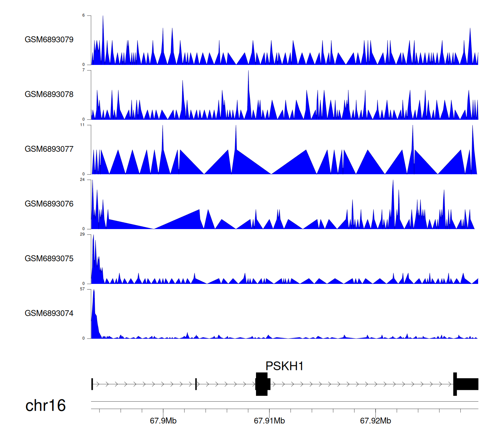504x444 pixels.
Task: Click the 67.92Mb axis tick label
Action: (x=375, y=421)
